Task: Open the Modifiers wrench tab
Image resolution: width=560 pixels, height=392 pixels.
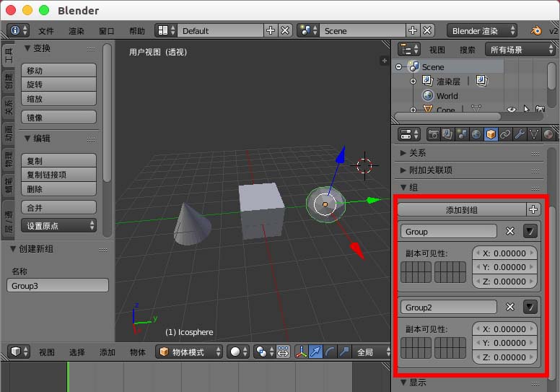Action: 520,135
